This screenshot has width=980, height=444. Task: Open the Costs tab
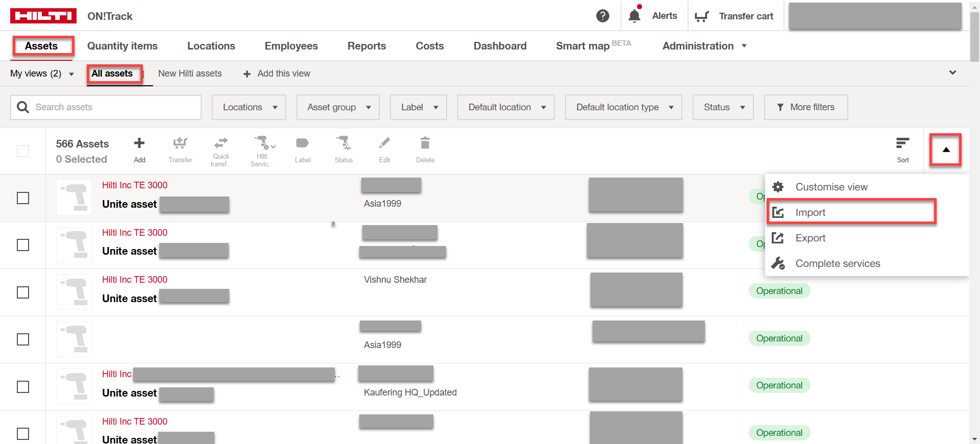[x=430, y=46]
